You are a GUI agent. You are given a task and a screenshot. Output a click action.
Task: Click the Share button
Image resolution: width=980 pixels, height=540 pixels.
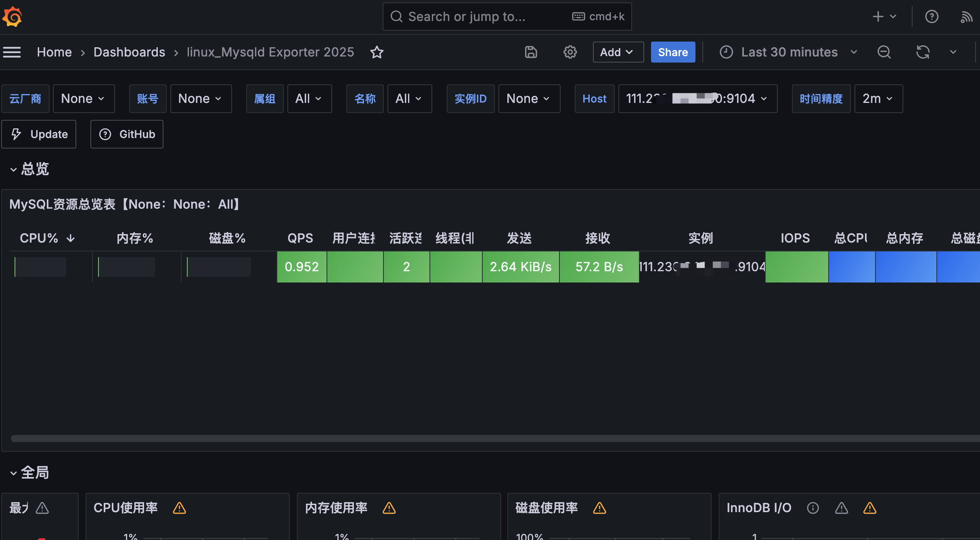[672, 52]
